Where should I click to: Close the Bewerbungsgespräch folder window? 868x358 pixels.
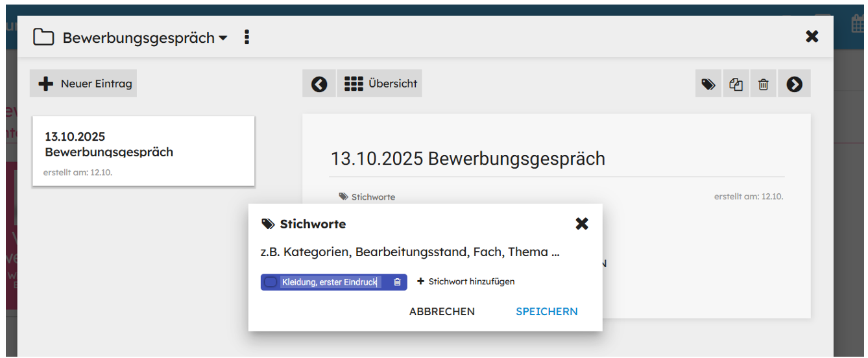pos(812,37)
